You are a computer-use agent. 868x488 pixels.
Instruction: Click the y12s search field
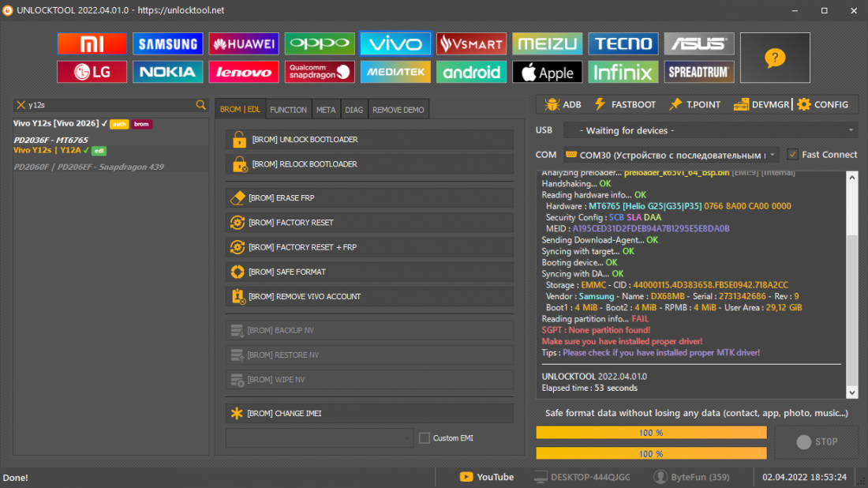[110, 105]
